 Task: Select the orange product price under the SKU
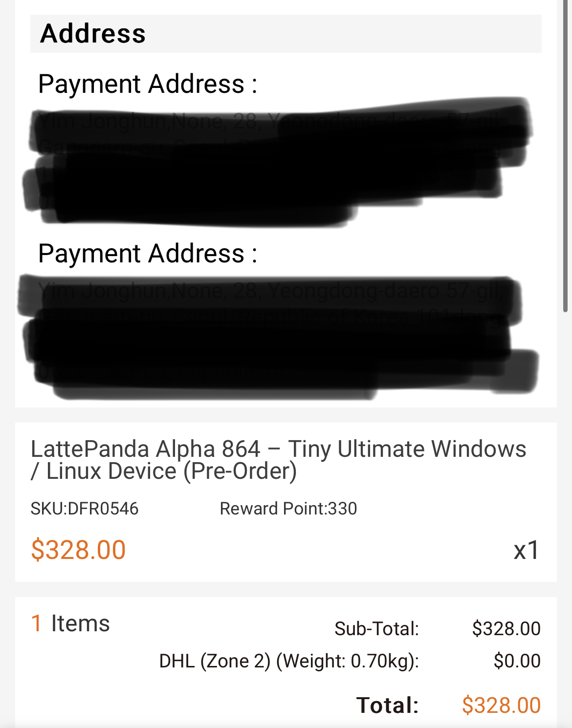coord(78,550)
